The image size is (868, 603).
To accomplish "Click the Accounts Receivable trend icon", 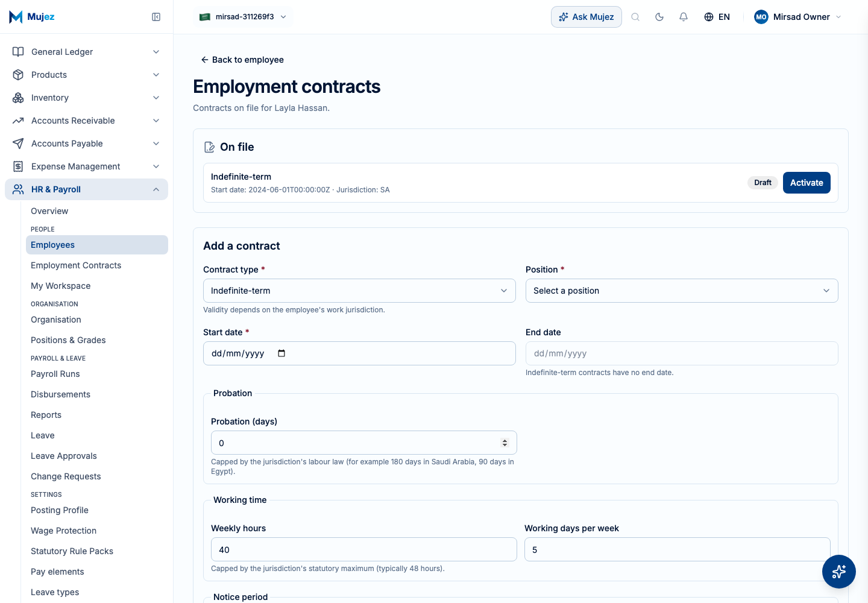I will pyautogui.click(x=18, y=121).
